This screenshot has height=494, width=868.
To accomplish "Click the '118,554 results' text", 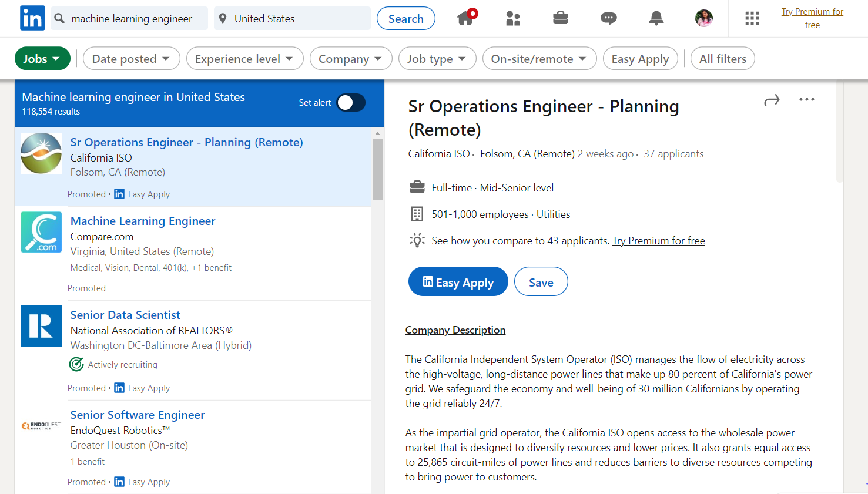I will tap(51, 112).
